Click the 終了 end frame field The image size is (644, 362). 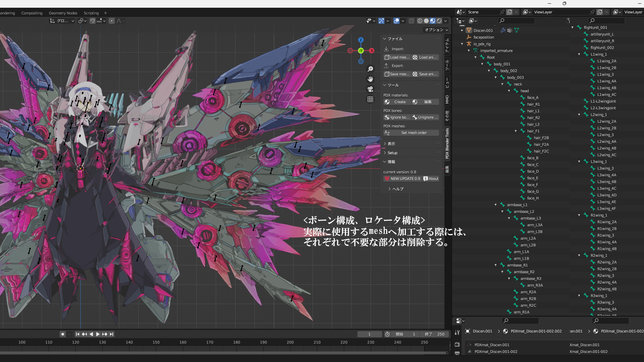(x=435, y=334)
